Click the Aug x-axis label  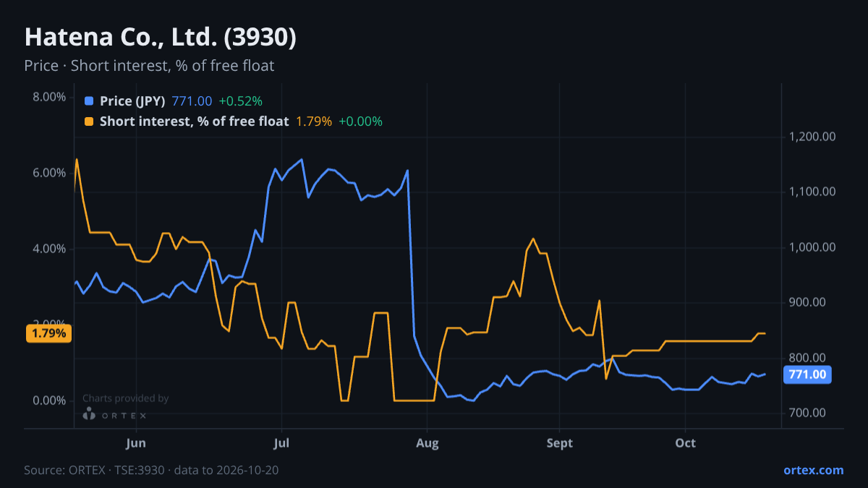[427, 442]
